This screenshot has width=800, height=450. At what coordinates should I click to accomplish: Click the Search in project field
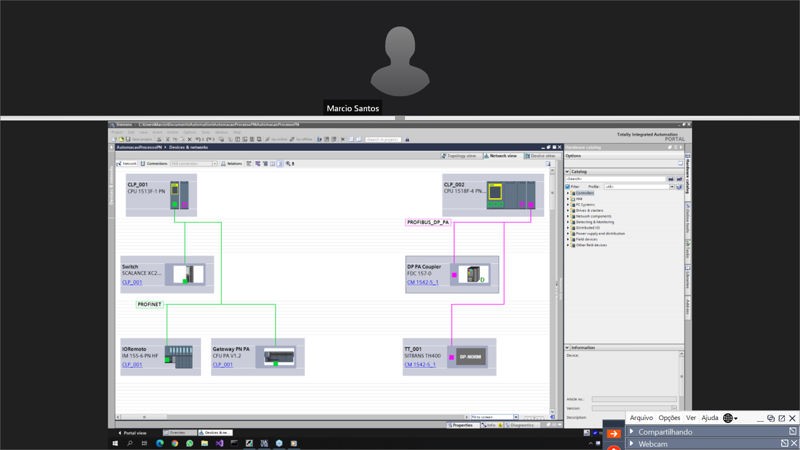383,139
